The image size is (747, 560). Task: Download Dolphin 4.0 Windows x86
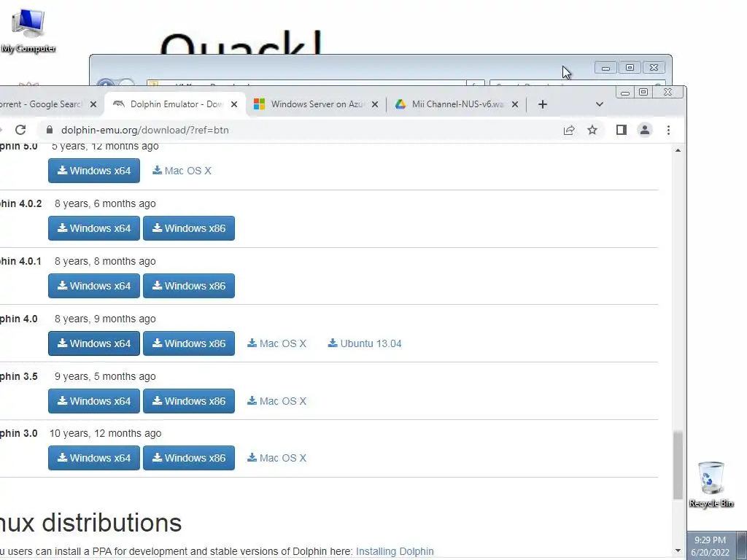coord(189,343)
